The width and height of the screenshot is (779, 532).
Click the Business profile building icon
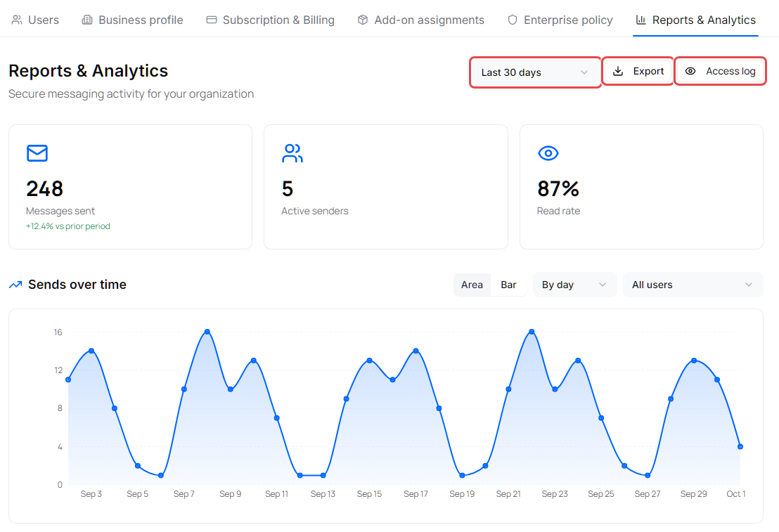click(x=87, y=20)
